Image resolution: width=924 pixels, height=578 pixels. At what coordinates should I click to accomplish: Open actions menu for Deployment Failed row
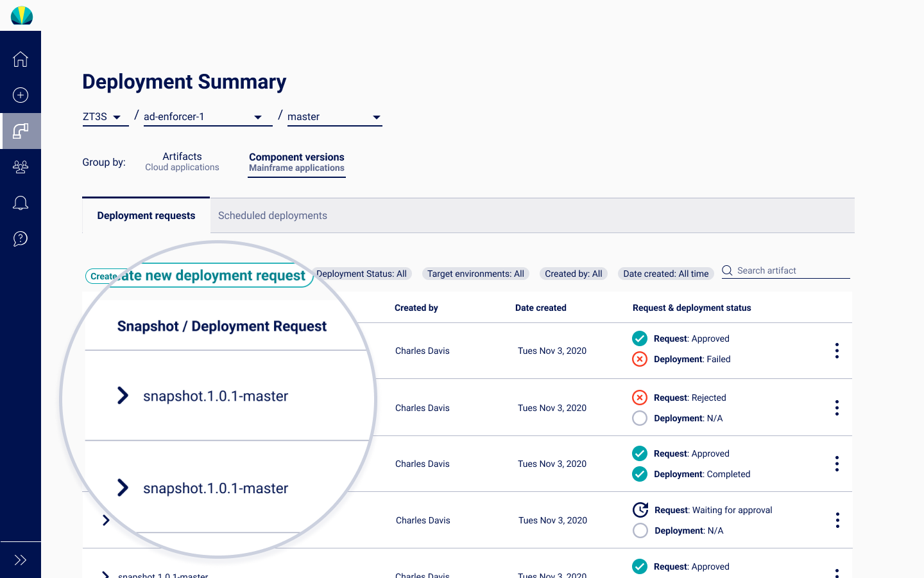coord(837,351)
